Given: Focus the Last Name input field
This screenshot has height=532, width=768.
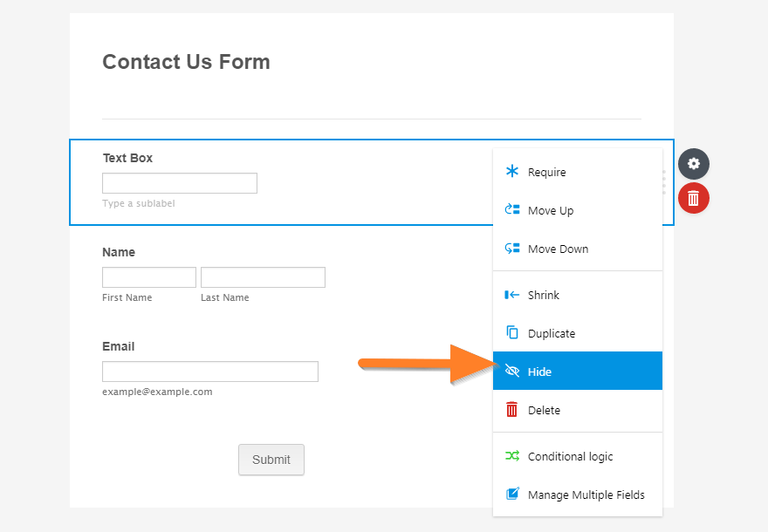Looking at the screenshot, I should [263, 277].
